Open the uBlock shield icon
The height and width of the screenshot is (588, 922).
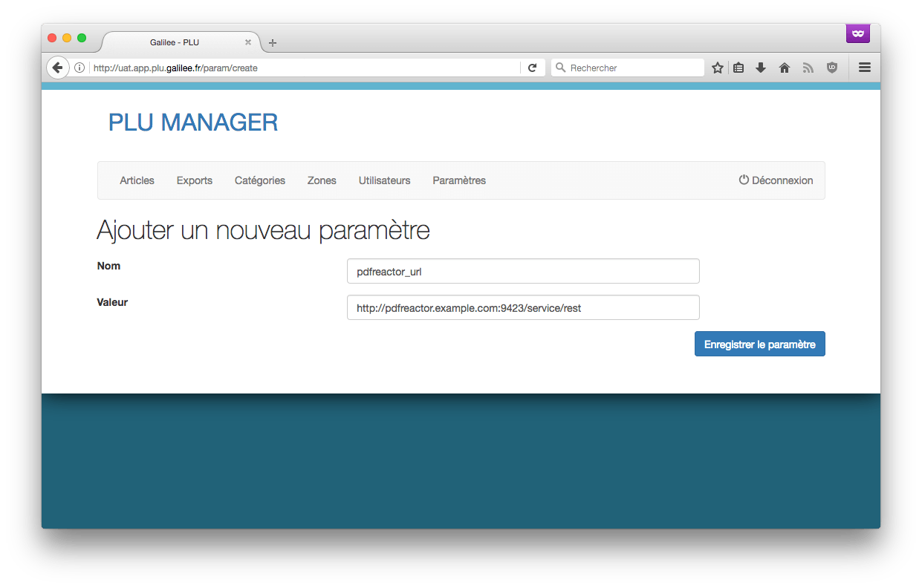point(832,68)
